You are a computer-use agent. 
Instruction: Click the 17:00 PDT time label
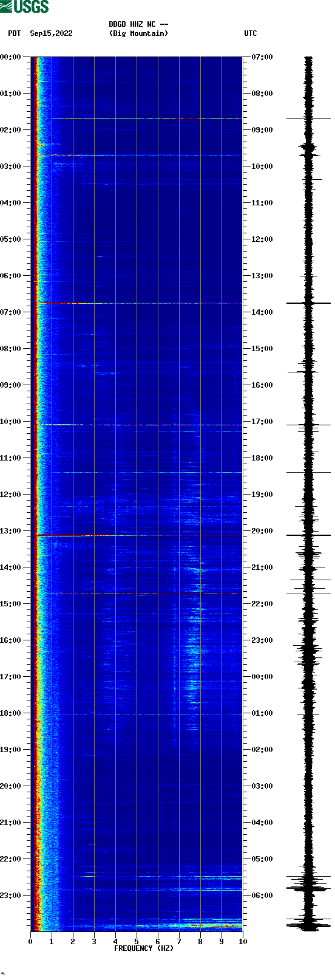pyautogui.click(x=11, y=677)
